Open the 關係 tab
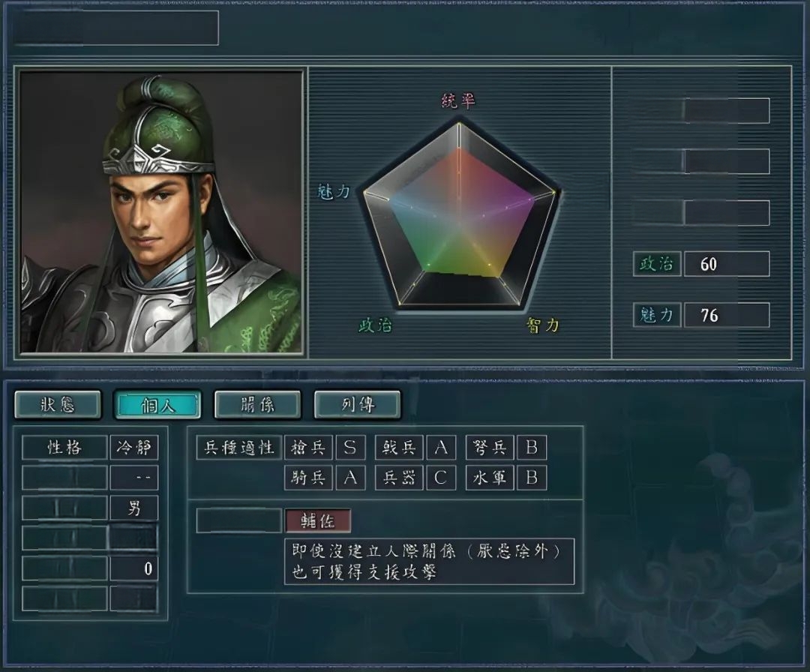The image size is (810, 672). click(257, 404)
